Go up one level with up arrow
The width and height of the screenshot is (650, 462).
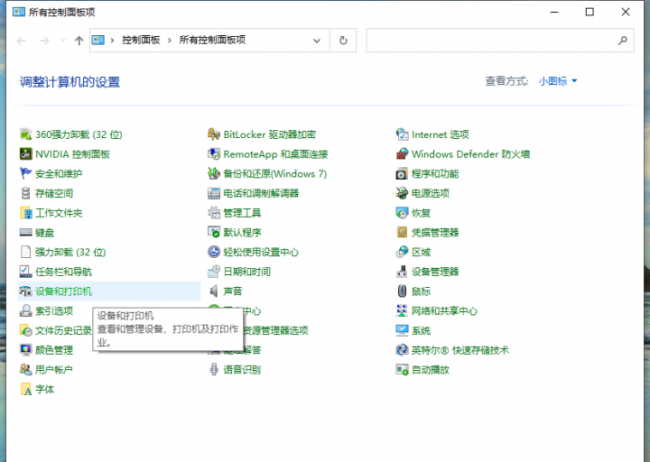(x=79, y=40)
